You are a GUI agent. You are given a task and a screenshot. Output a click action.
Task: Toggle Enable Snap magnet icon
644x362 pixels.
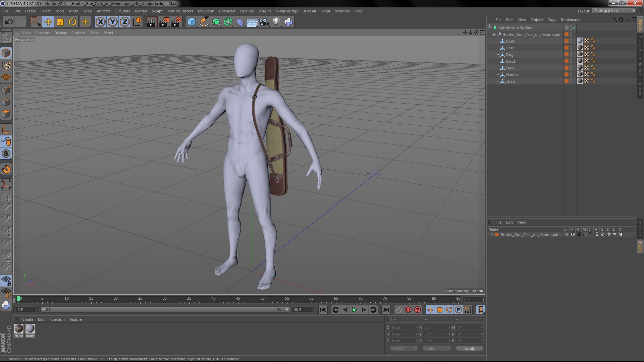[6, 169]
